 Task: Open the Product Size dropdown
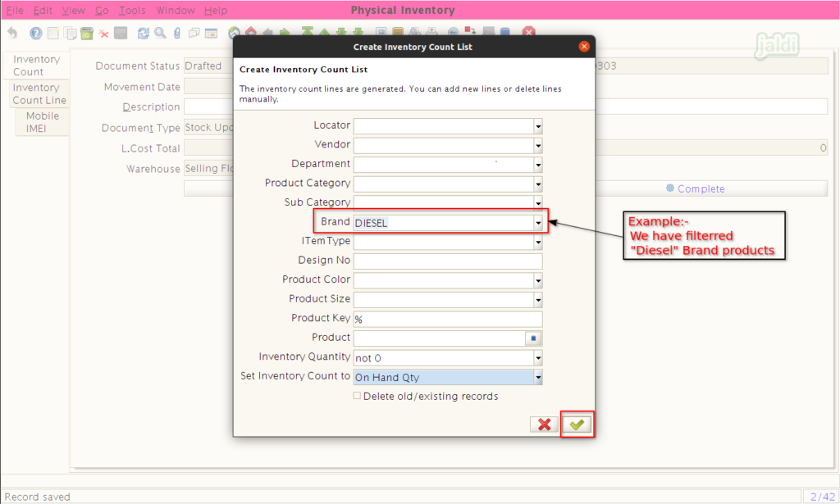538,300
